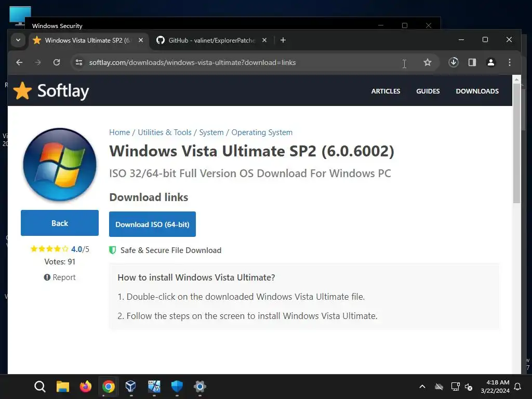Open the taskbar app left of the shield
The height and width of the screenshot is (399, 532).
[x=154, y=387]
